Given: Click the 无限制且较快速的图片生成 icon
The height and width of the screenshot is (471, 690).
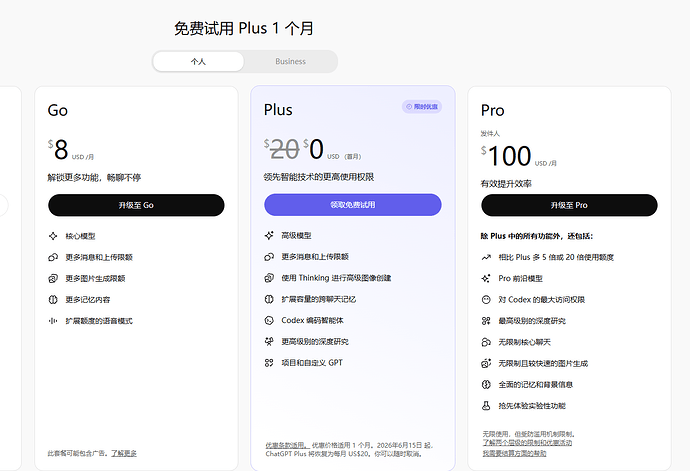Looking at the screenshot, I should (x=486, y=363).
